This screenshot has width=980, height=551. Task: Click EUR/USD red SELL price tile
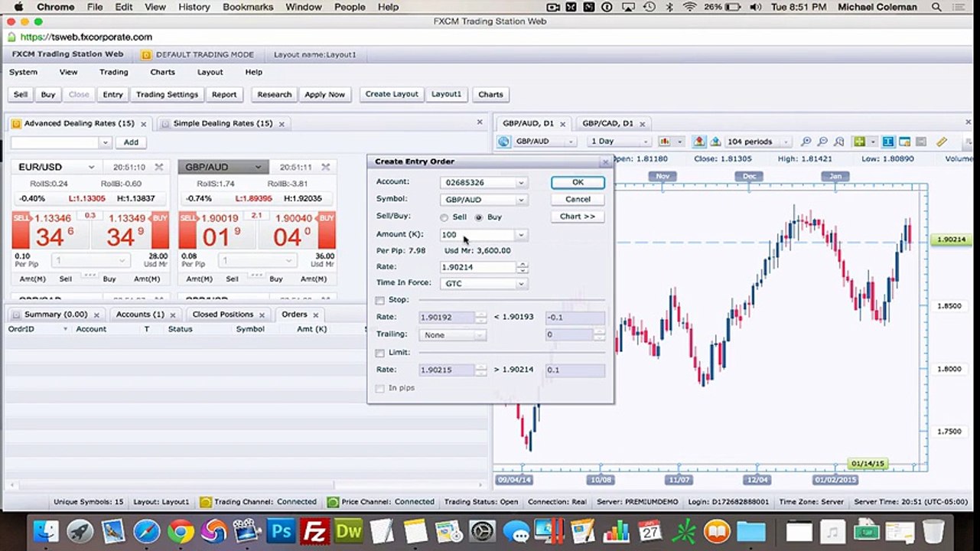point(50,231)
